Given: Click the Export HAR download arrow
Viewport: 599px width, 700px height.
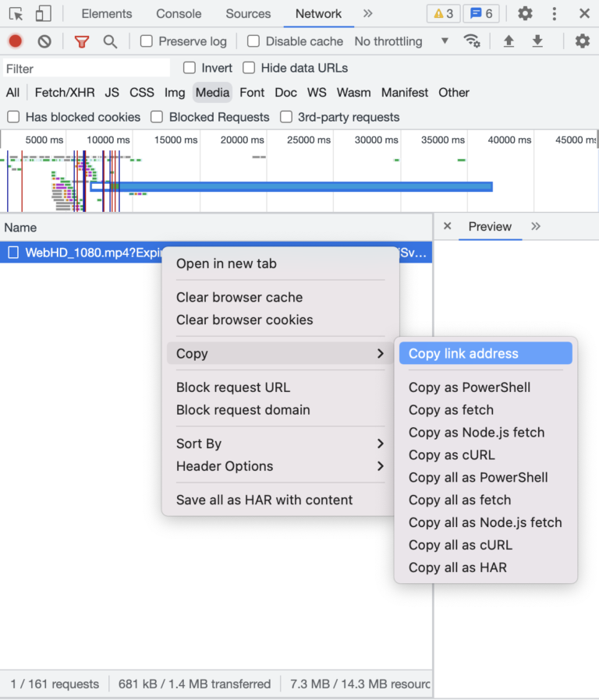Looking at the screenshot, I should click(537, 41).
